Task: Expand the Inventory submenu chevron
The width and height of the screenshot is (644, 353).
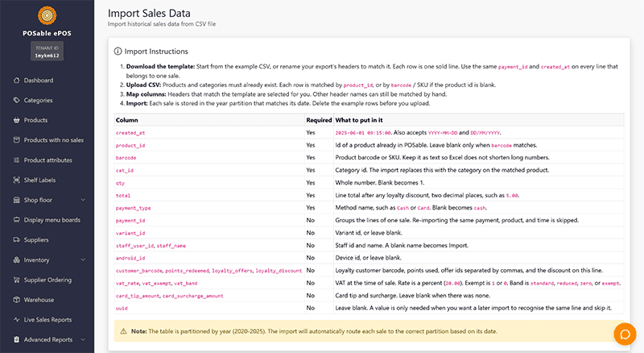Action: (83, 260)
